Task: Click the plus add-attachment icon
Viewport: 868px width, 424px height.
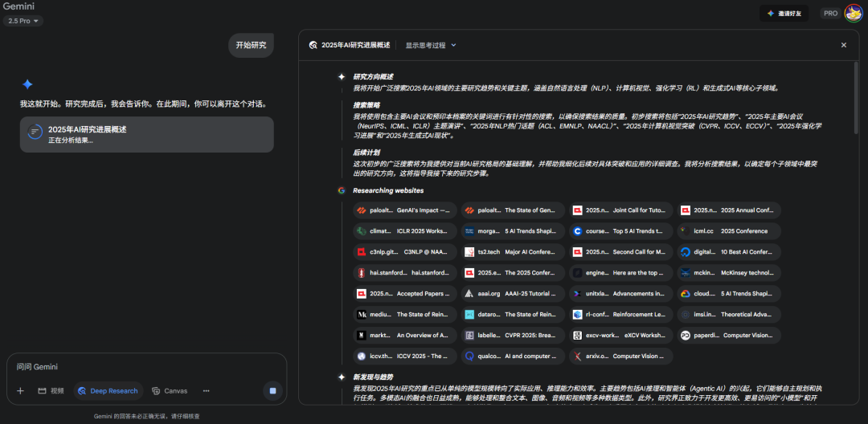Action: [20, 391]
